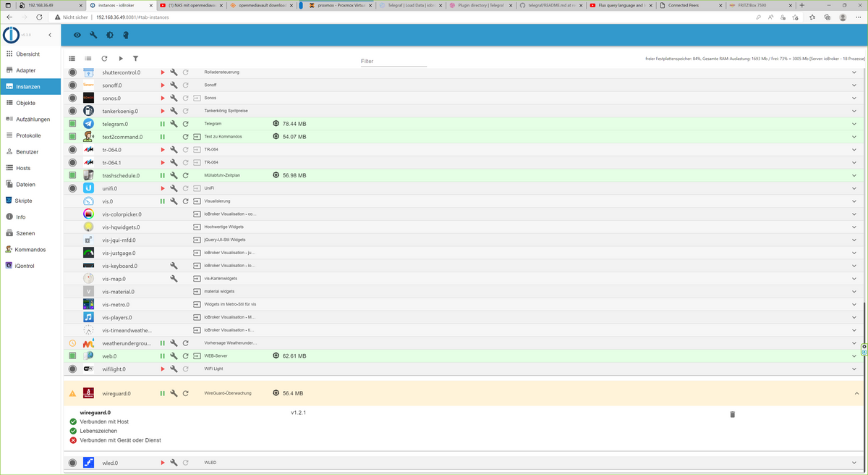
Task: Toggle expert mode head icon in header
Action: tap(126, 35)
